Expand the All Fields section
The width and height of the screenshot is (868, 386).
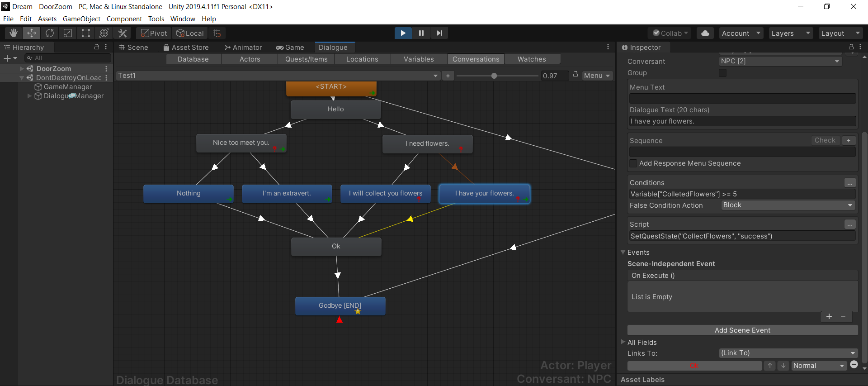click(x=623, y=342)
